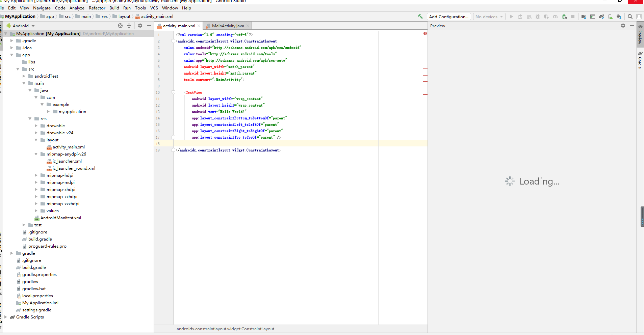Viewport: 644px width, 335px height.
Task: Click the Profile app gauge icon
Action: tap(555, 17)
